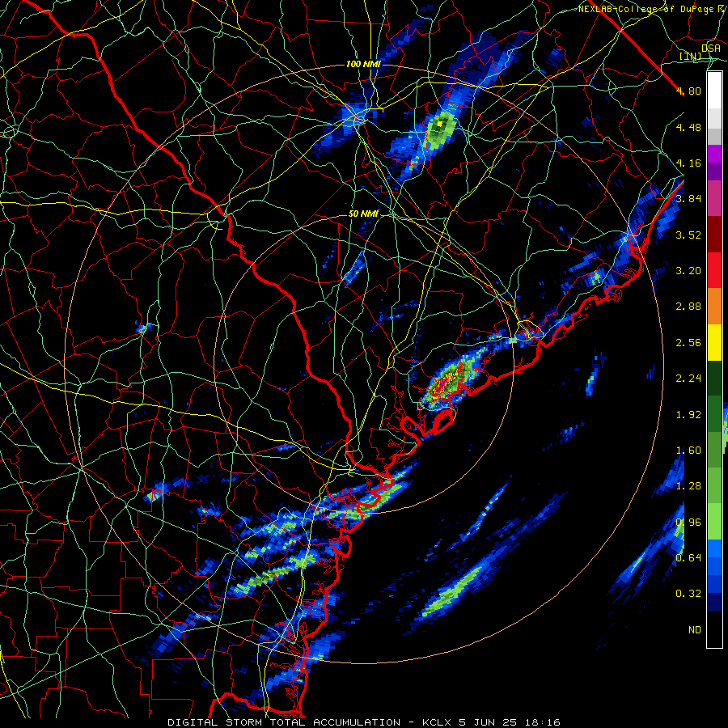Pick the black ND swatch in the legend

[x=714, y=629]
